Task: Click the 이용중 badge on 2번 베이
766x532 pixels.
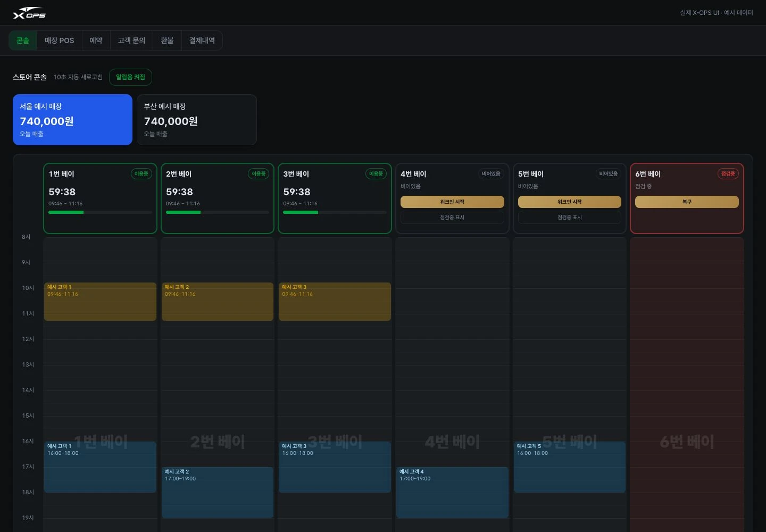Action: click(259, 174)
